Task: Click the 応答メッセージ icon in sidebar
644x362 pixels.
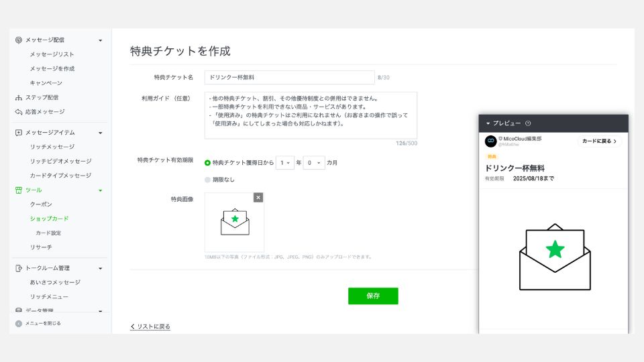Action: [19, 112]
